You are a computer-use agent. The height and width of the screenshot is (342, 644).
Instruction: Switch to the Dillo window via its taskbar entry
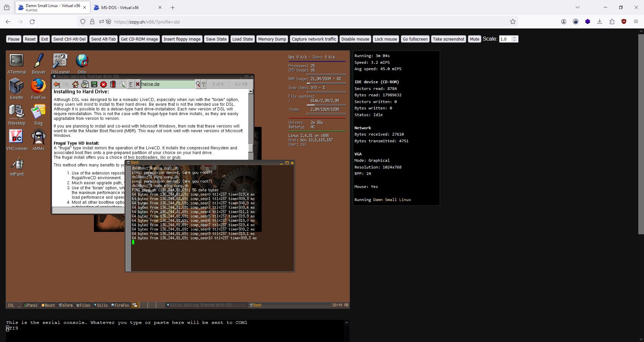point(207,305)
